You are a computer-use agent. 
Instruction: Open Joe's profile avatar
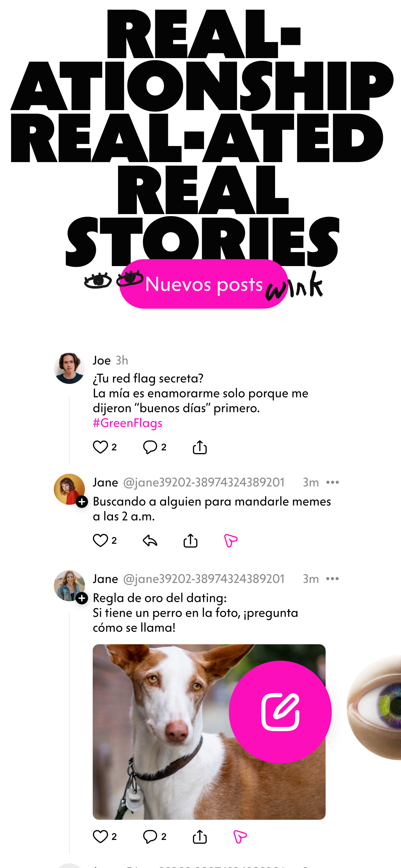coord(69,368)
